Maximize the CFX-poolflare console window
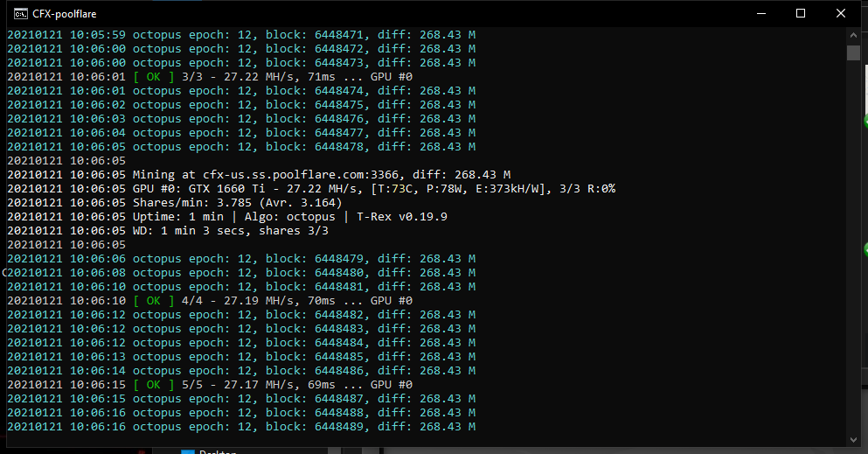 tap(801, 13)
